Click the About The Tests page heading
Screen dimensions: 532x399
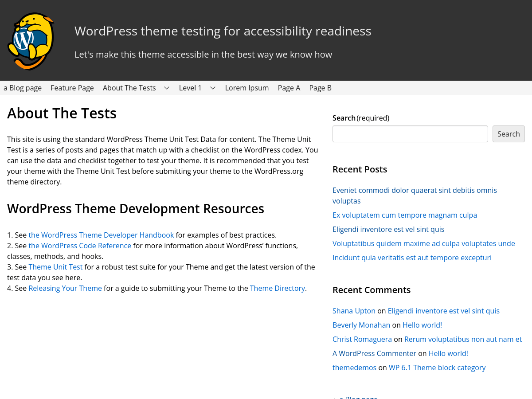click(x=62, y=113)
